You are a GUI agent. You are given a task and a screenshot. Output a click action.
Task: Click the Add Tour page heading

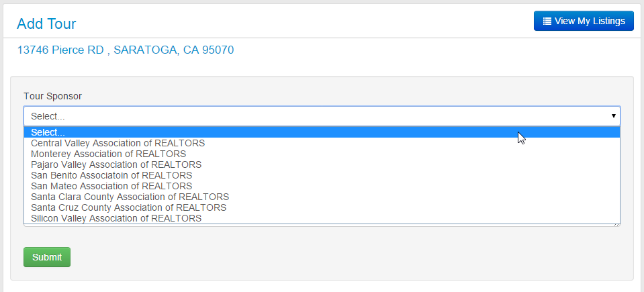[46, 23]
